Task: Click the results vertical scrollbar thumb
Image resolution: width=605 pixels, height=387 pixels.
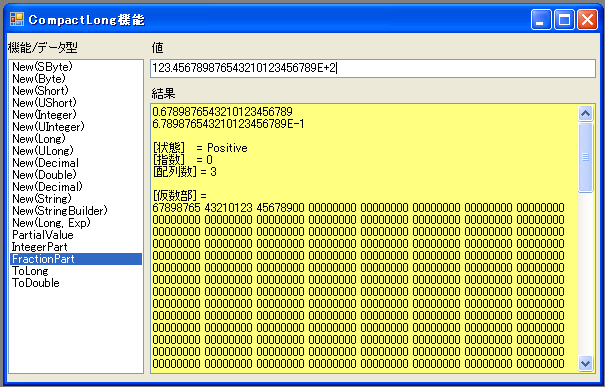Action: pos(585,157)
